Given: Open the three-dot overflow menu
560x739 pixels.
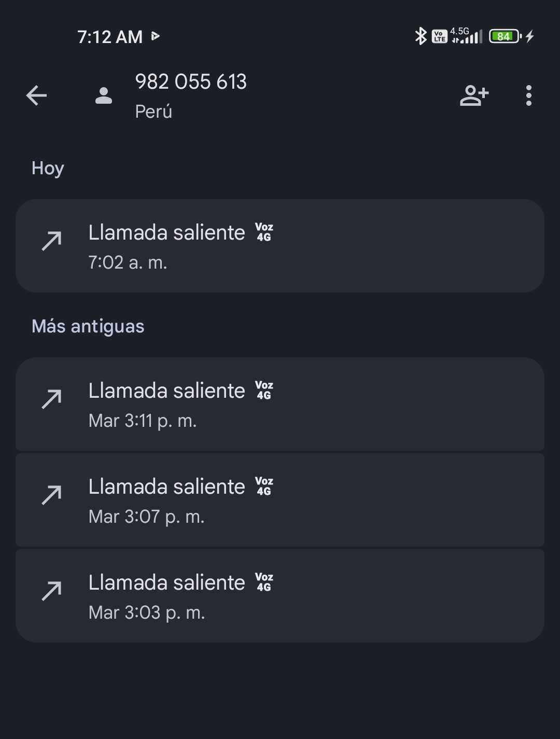Looking at the screenshot, I should (528, 95).
